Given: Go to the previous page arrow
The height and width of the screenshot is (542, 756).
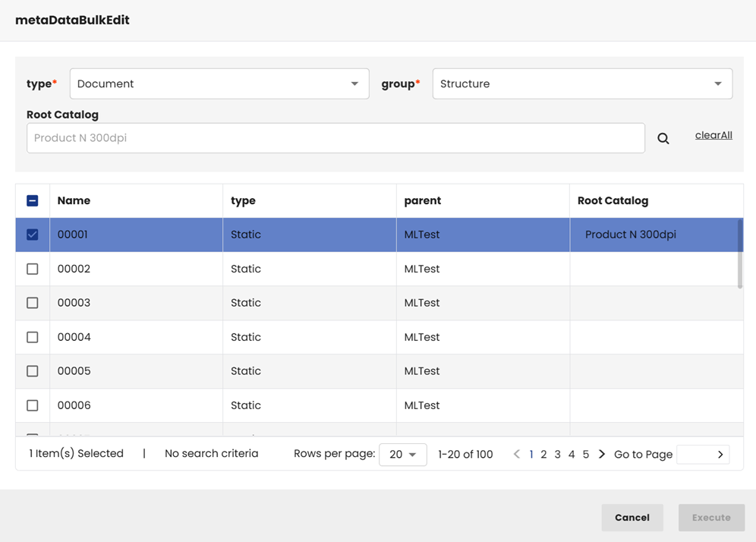Looking at the screenshot, I should (x=516, y=454).
